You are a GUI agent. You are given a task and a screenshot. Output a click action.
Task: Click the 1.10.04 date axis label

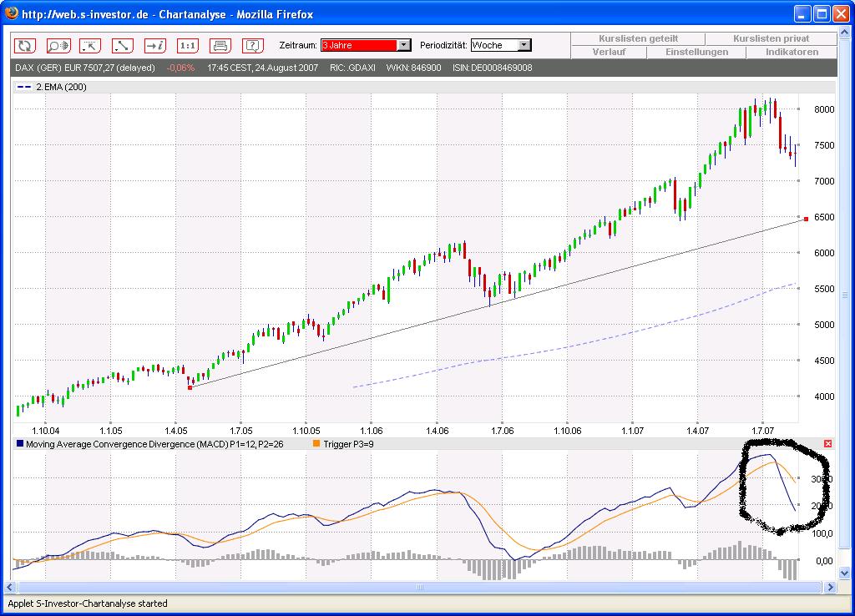coord(46,431)
